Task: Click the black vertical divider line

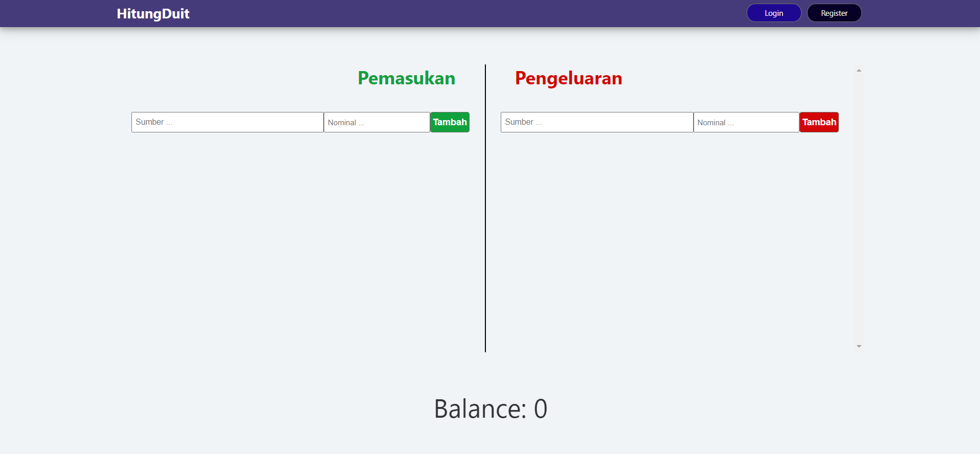Action: coord(485,208)
